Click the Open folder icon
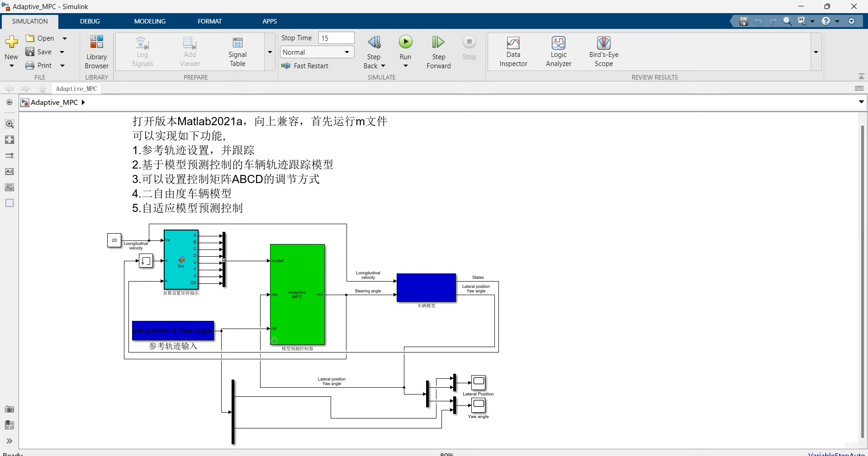Image resolution: width=868 pixels, height=456 pixels. coord(30,38)
